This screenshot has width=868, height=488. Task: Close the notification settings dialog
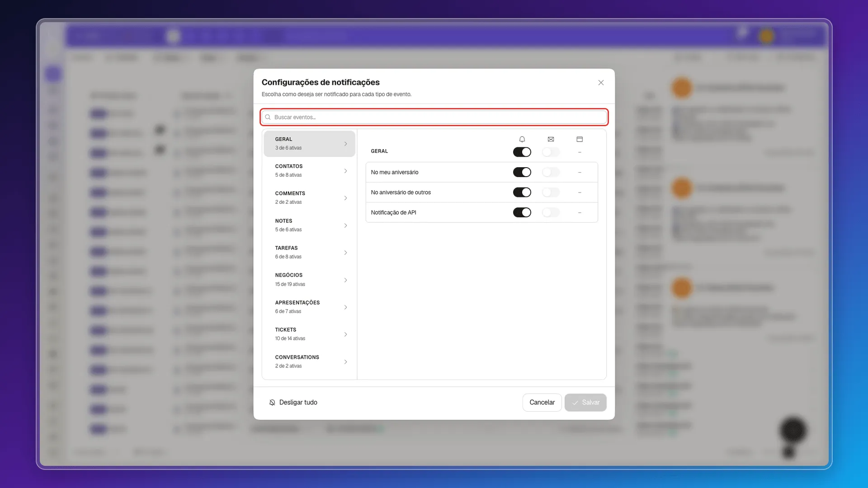[x=601, y=83]
